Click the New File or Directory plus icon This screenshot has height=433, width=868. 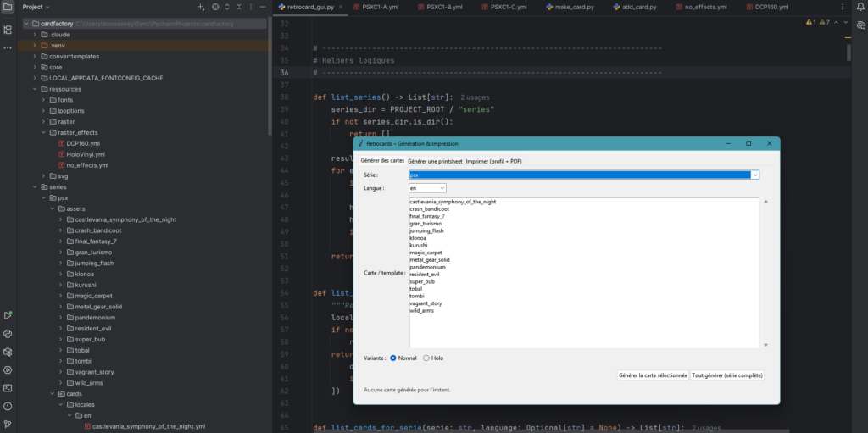pos(200,7)
